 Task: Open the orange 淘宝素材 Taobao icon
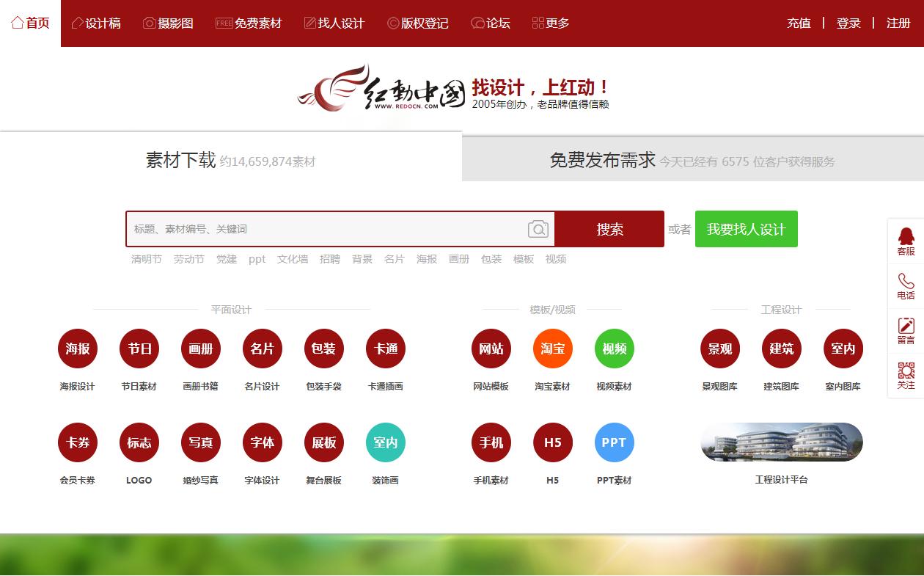[552, 349]
